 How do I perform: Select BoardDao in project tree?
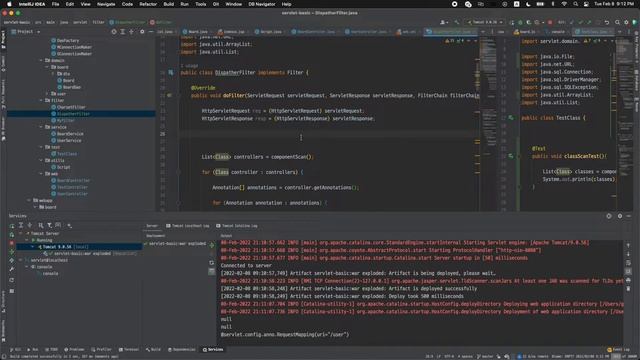point(69,87)
